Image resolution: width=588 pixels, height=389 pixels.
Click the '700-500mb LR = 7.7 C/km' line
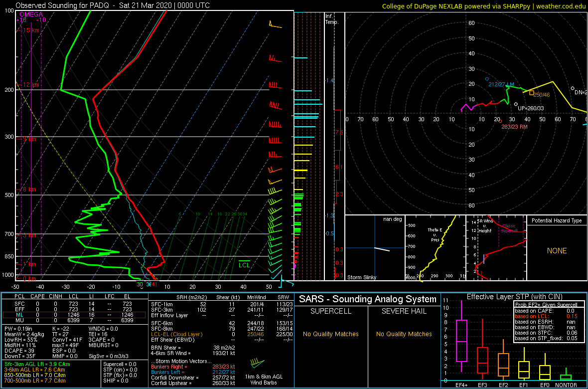(35, 381)
